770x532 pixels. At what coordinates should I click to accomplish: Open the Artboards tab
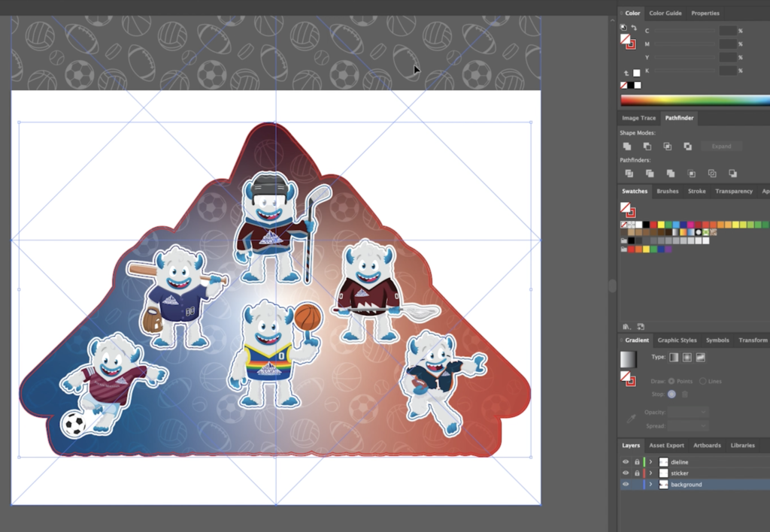tap(707, 446)
